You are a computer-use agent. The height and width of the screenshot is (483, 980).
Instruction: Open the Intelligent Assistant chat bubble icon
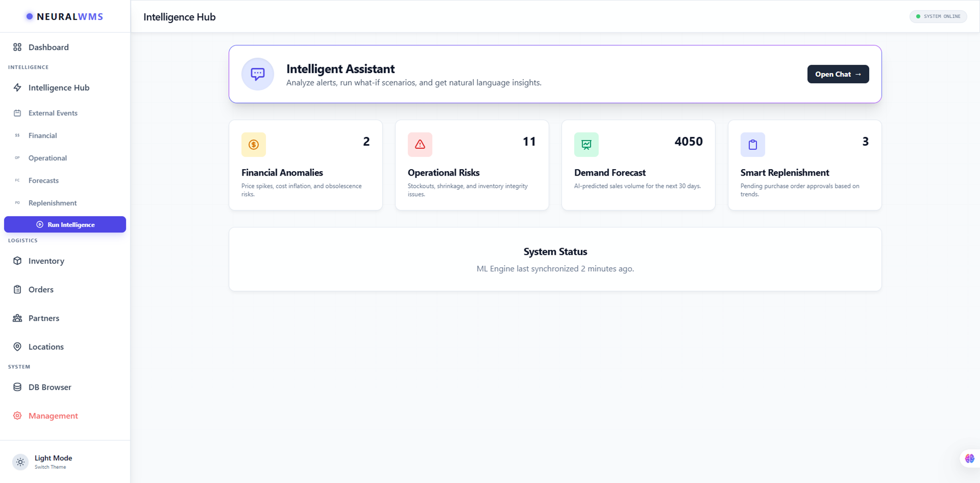tap(257, 74)
